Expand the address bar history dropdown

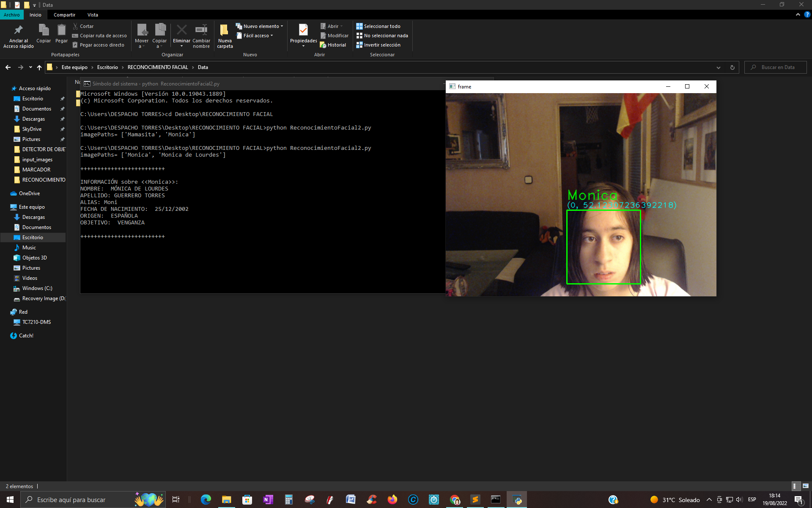[718, 67]
